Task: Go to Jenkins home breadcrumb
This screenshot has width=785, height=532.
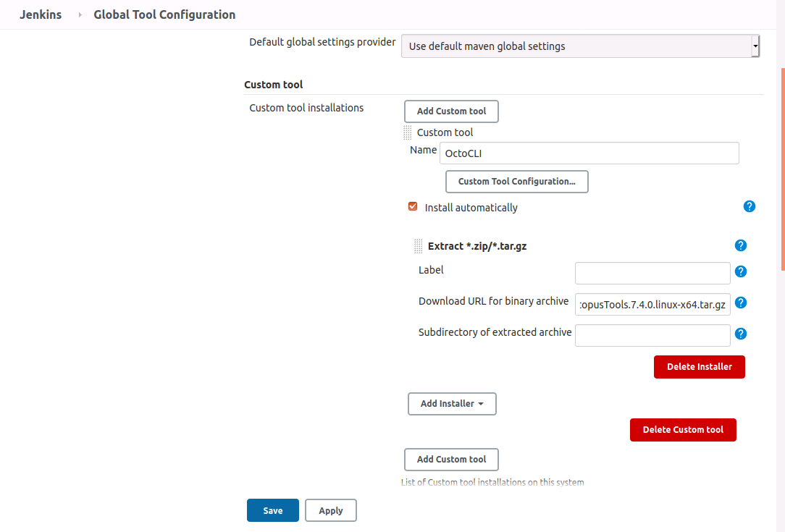Action: tap(41, 14)
